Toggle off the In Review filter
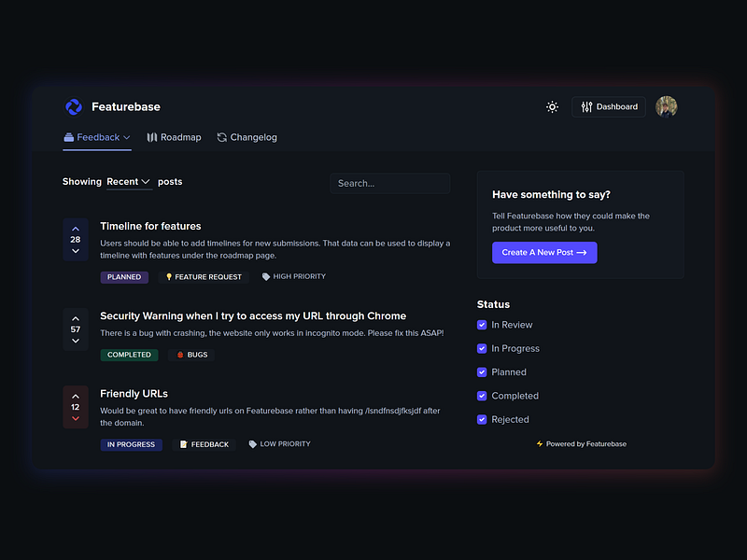The width and height of the screenshot is (747, 560). click(480, 325)
